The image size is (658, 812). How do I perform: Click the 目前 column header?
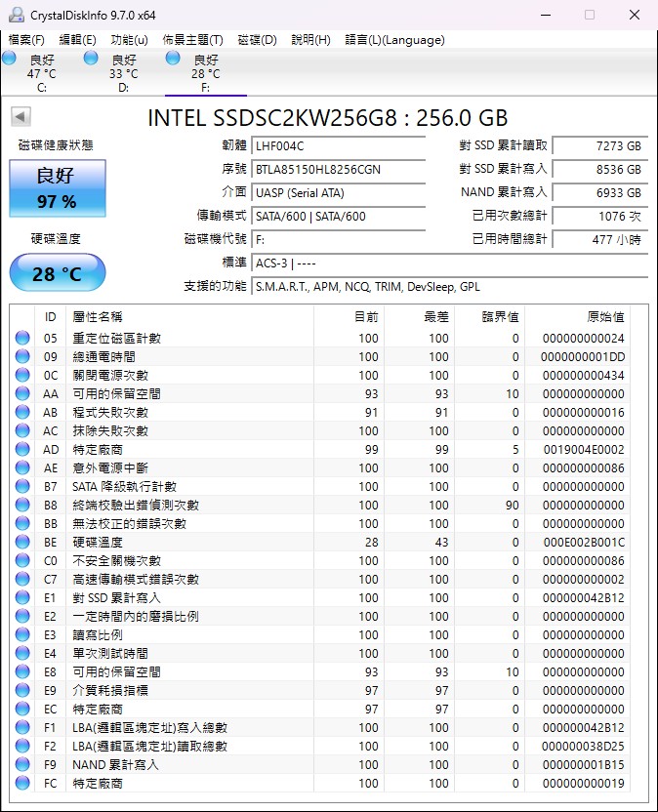click(x=349, y=316)
